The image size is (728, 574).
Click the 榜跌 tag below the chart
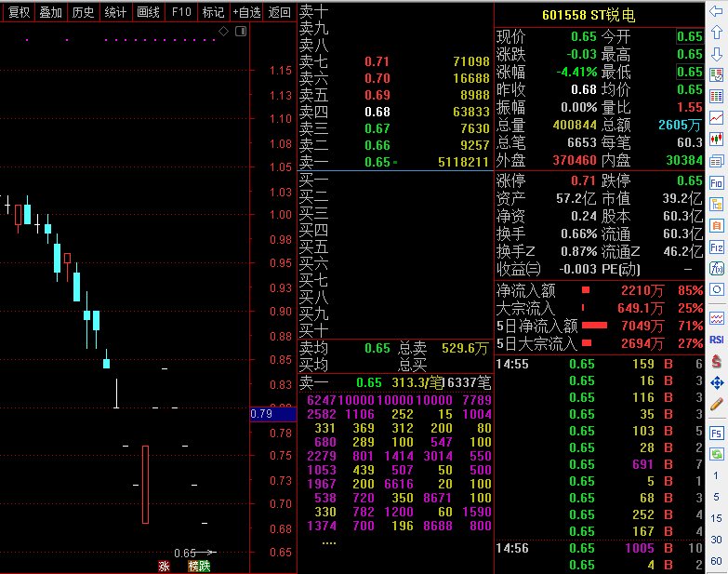pyautogui.click(x=199, y=567)
